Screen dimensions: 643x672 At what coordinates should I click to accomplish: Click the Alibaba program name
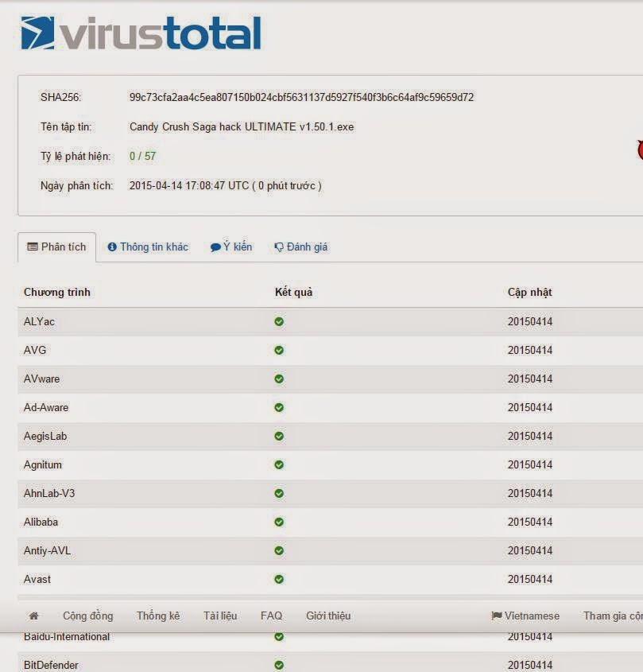click(41, 522)
